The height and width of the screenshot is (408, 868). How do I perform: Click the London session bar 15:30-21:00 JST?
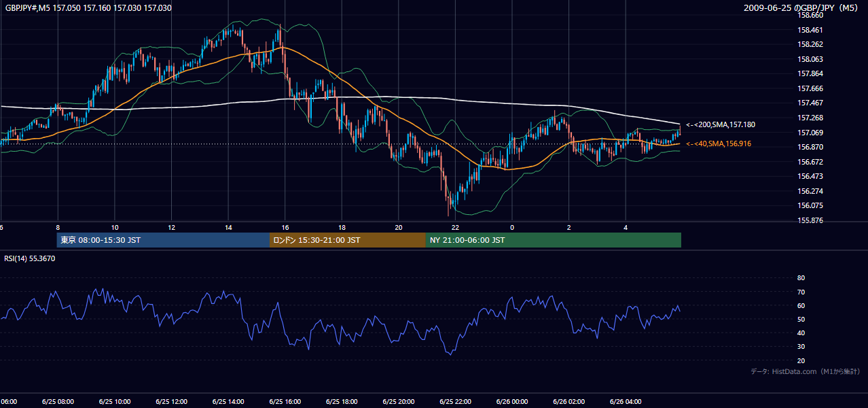[x=348, y=240]
